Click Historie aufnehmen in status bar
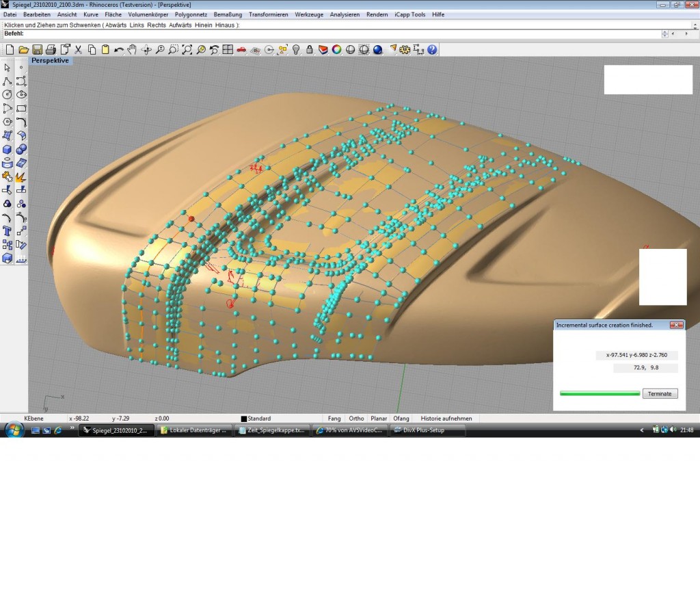The width and height of the screenshot is (700, 595). [446, 419]
